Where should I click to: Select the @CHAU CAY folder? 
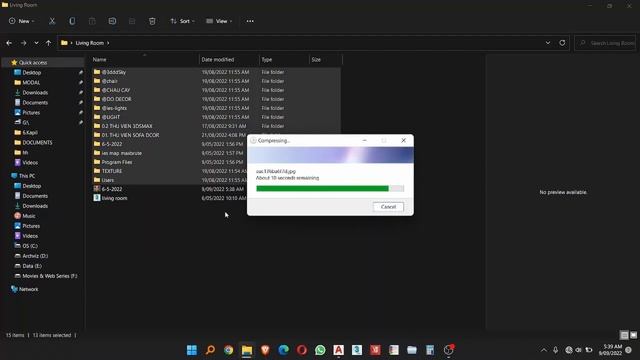pos(116,90)
